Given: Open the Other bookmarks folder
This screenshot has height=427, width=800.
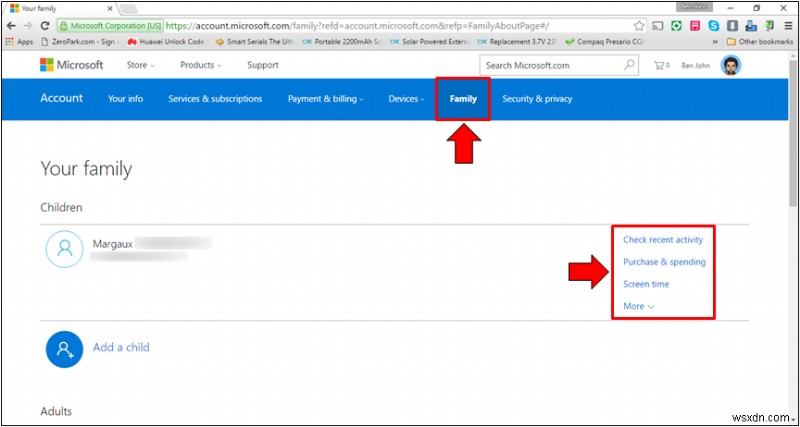Looking at the screenshot, I should [x=758, y=41].
